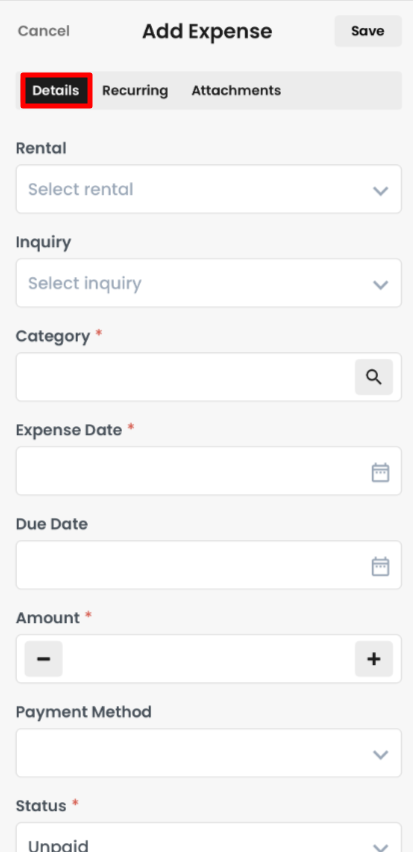
Task: Switch to the Recurring tab
Action: tap(135, 90)
